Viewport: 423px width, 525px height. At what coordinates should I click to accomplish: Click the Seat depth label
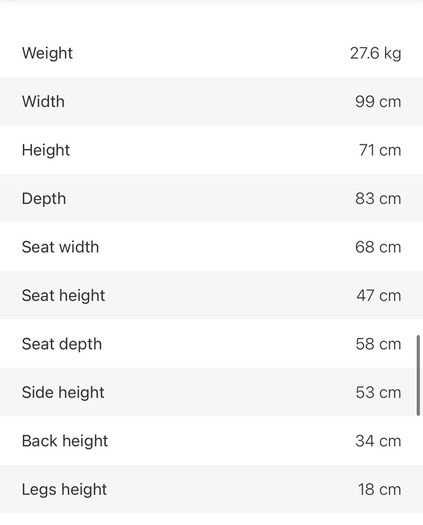click(x=62, y=345)
